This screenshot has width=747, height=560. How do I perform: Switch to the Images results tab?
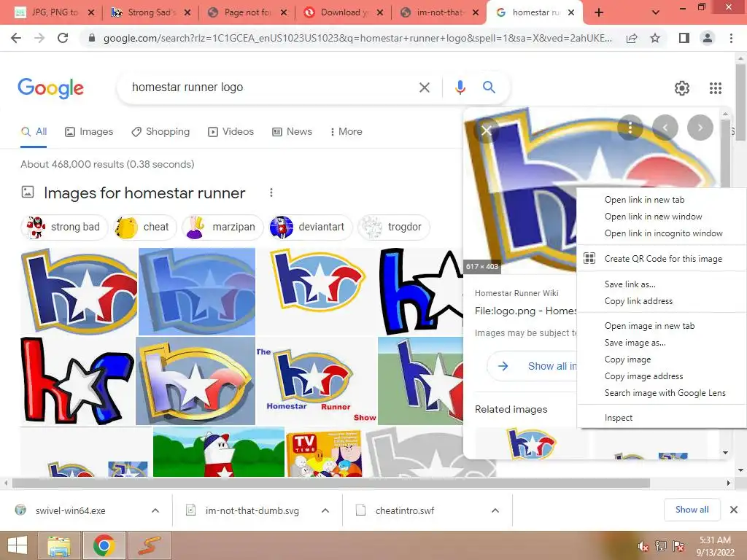89,131
